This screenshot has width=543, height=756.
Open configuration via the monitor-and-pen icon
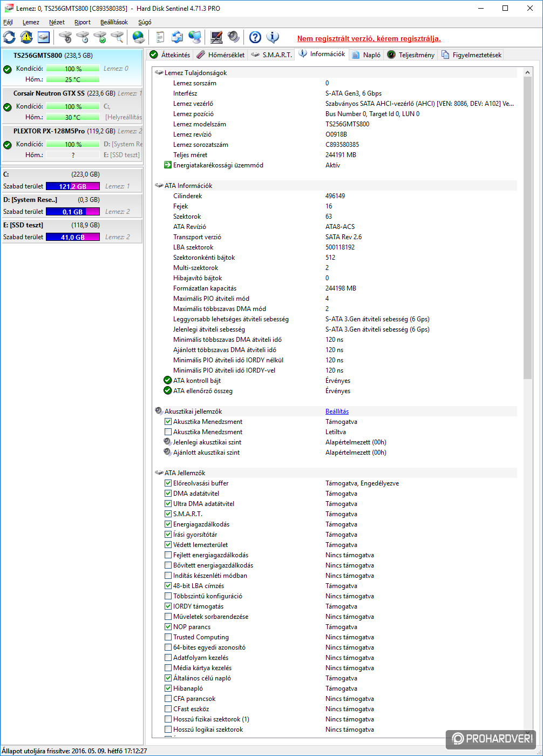216,37
